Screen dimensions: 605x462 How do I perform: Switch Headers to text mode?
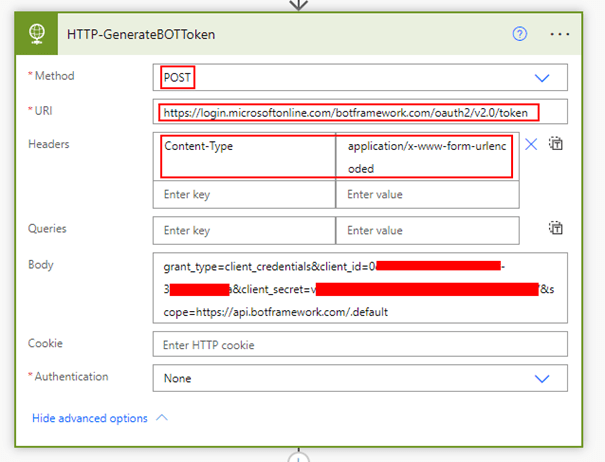pos(556,144)
